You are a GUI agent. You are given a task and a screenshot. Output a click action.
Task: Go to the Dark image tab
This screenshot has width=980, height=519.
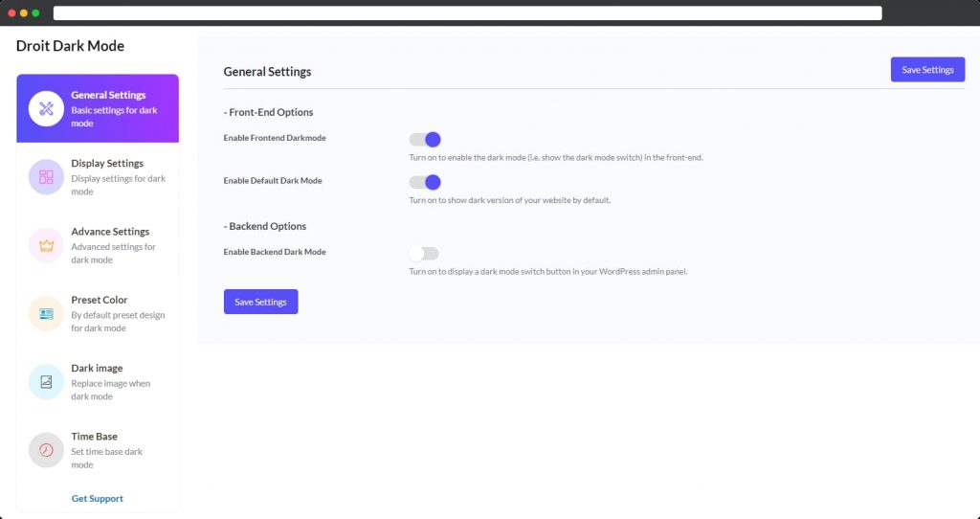click(x=98, y=381)
